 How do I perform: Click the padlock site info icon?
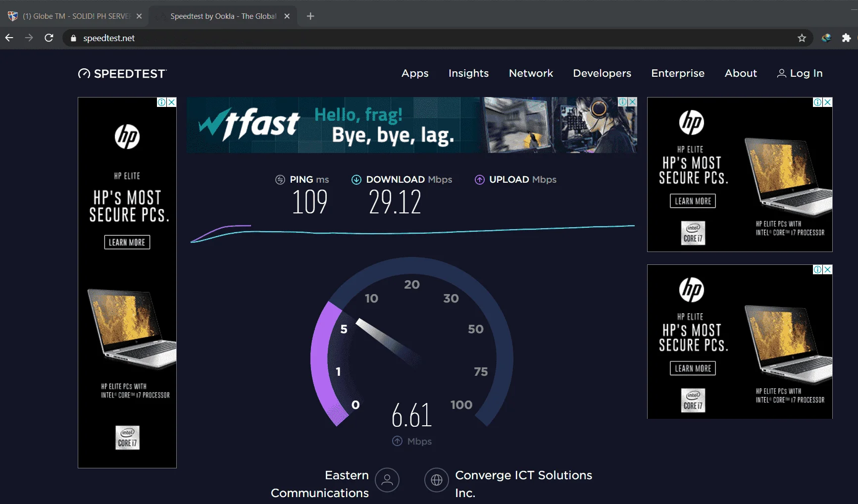tap(73, 38)
